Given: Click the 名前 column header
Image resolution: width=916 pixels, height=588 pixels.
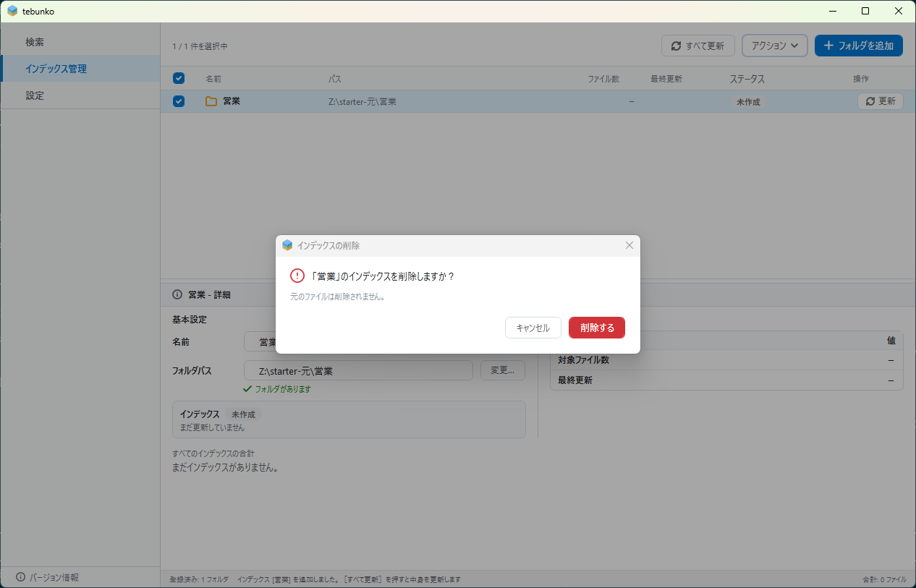Looking at the screenshot, I should [x=213, y=79].
